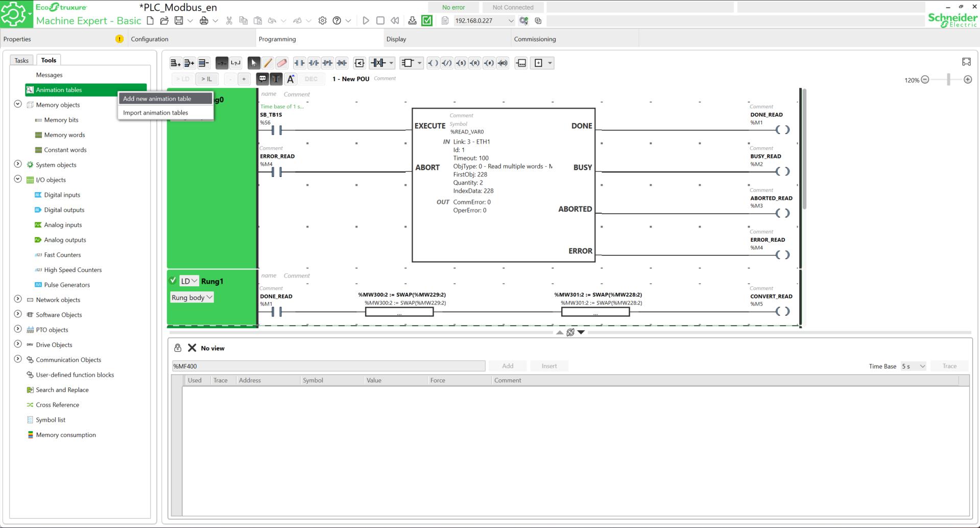The width and height of the screenshot is (980, 528).
Task: Open the Rung body dropdown
Action: click(192, 297)
